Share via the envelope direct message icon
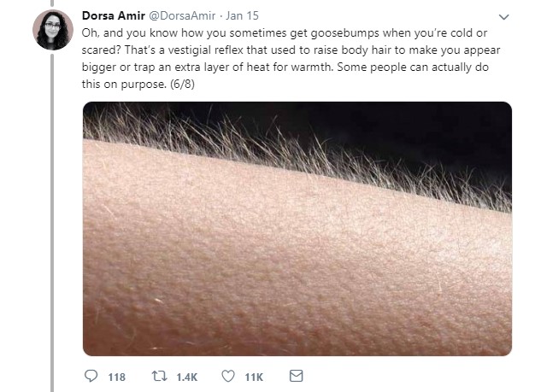Image resolution: width=541 pixels, height=392 pixels. 296,376
